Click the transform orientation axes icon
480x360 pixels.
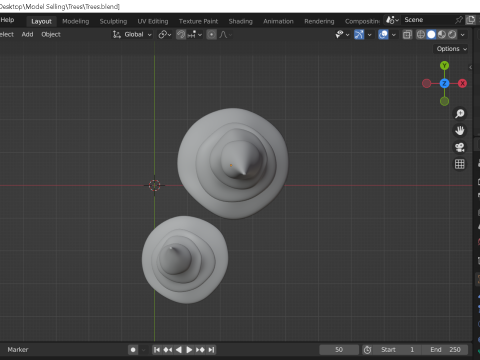coord(116,34)
